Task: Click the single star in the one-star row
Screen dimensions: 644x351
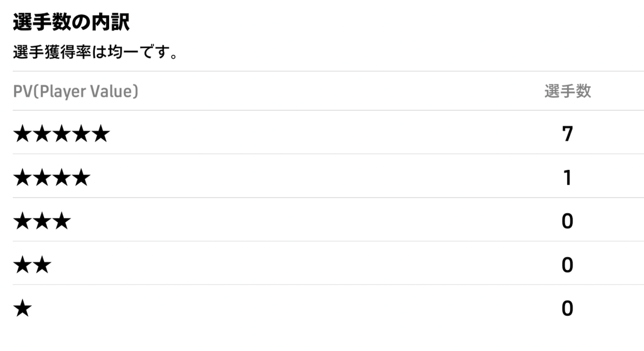Action: pyautogui.click(x=22, y=308)
